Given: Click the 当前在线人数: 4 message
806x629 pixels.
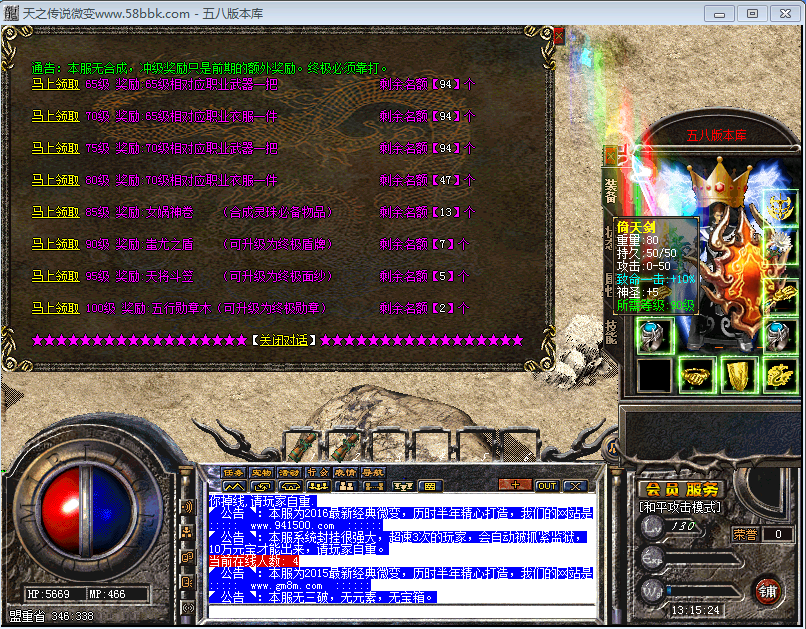Looking at the screenshot, I should 253,561.
